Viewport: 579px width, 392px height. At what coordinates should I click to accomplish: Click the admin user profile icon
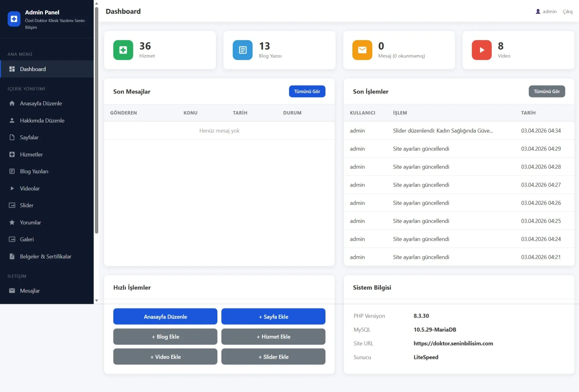pos(538,11)
